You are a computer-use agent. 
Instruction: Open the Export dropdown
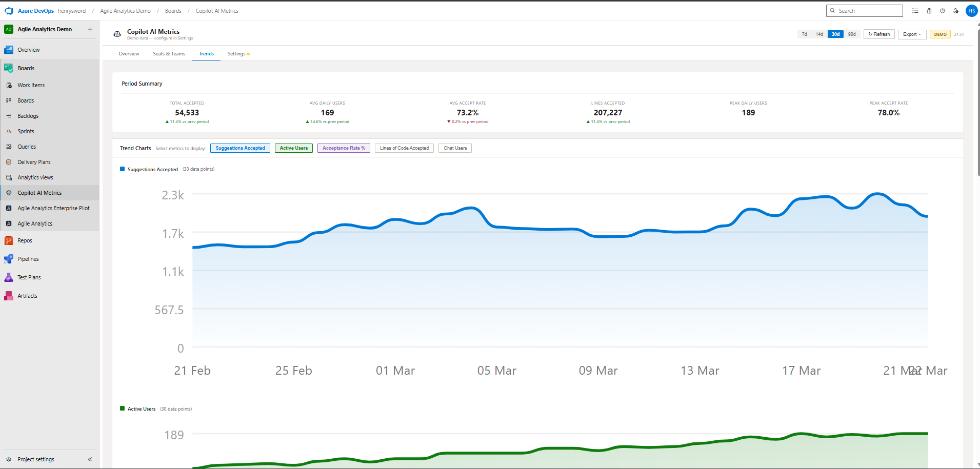pyautogui.click(x=912, y=34)
